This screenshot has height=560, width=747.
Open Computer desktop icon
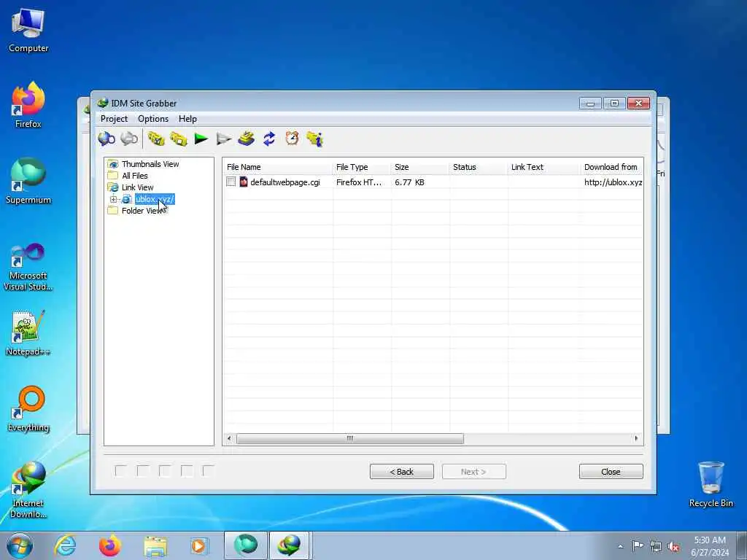(x=28, y=31)
